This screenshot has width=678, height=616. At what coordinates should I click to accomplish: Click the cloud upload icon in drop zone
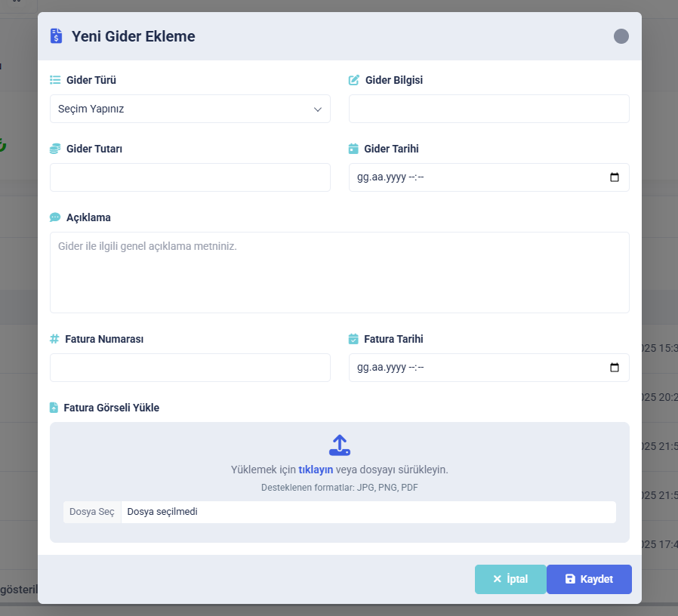(340, 445)
